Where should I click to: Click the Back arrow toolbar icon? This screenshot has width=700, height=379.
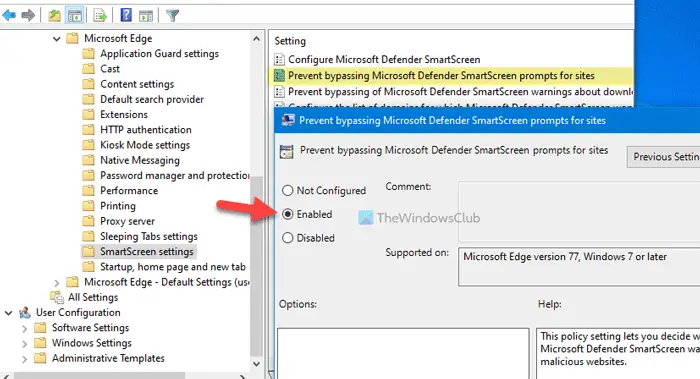click(x=9, y=16)
